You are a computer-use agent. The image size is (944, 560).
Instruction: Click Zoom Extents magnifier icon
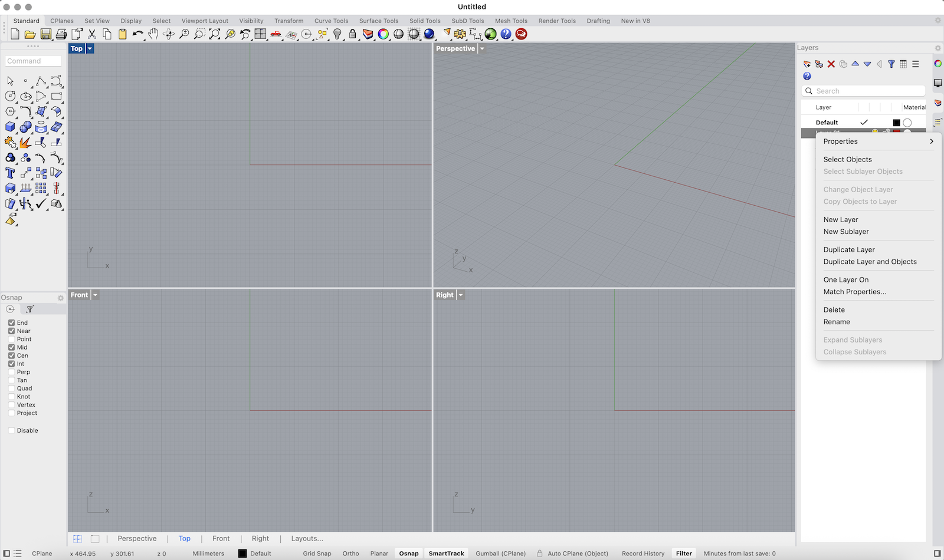click(215, 34)
